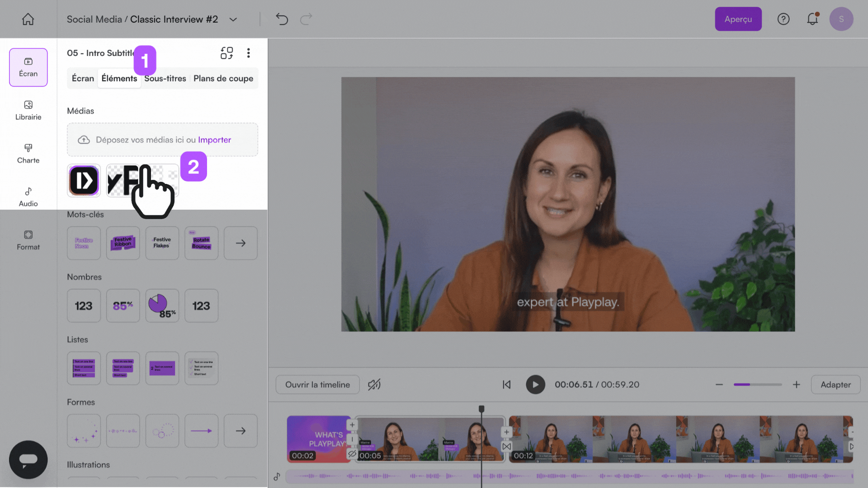Click the replace screen layout icon

(x=226, y=53)
